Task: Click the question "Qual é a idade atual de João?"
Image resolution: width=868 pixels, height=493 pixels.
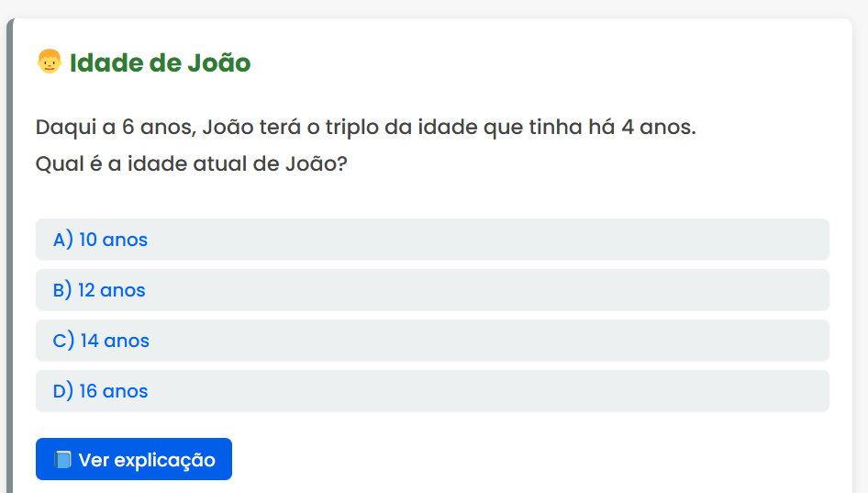Action: point(192,165)
